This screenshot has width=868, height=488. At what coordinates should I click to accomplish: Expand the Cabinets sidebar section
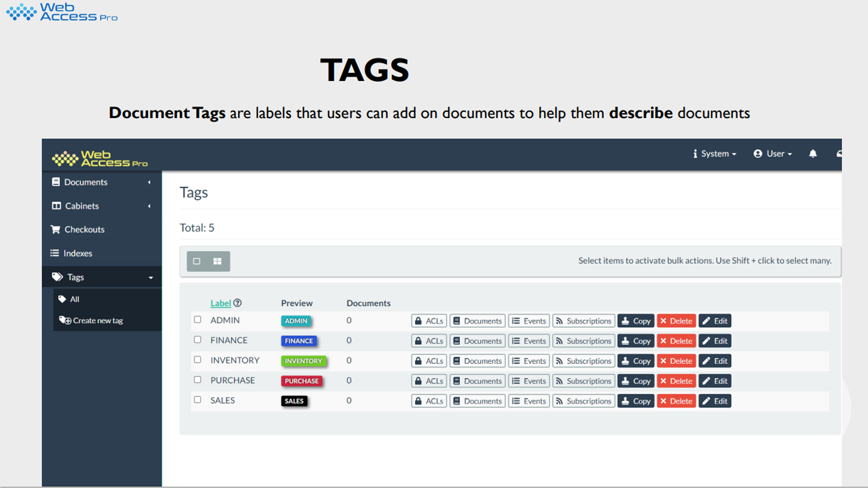coord(82,206)
